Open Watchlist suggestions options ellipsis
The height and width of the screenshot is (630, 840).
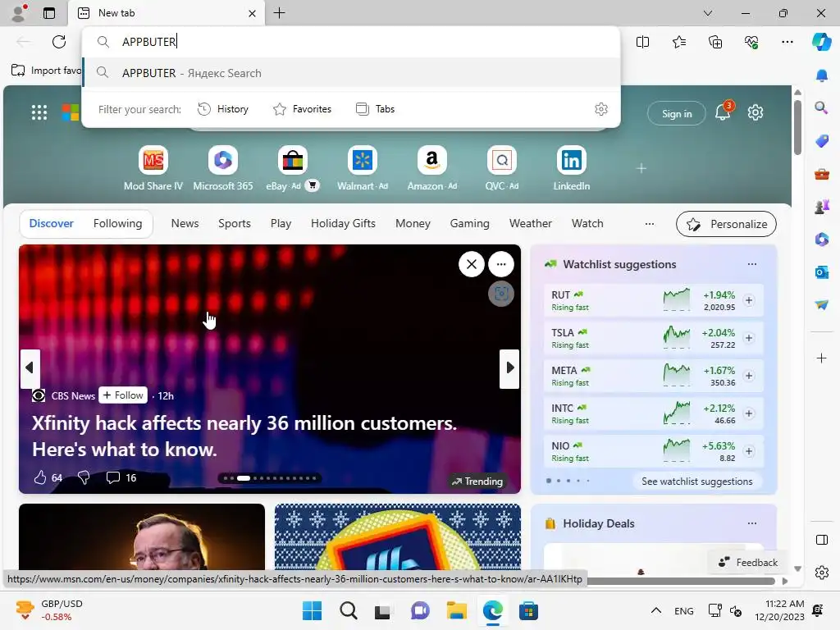(x=751, y=264)
